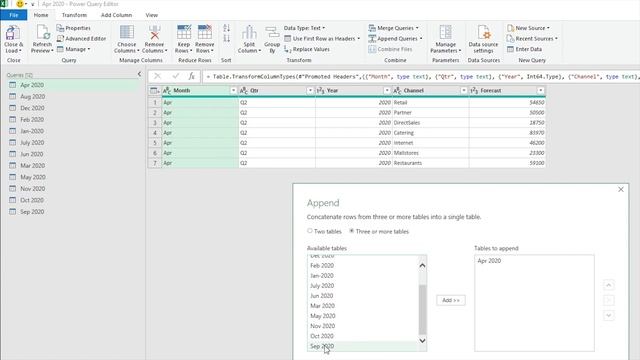Open the Year column filter dropdown
The image size is (640, 360).
tap(387, 91)
